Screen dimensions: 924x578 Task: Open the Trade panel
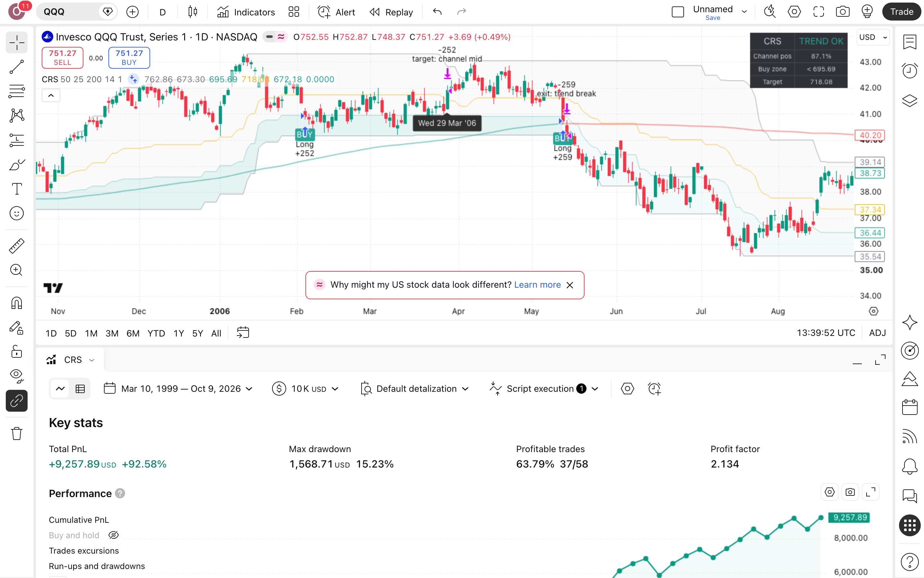902,12
